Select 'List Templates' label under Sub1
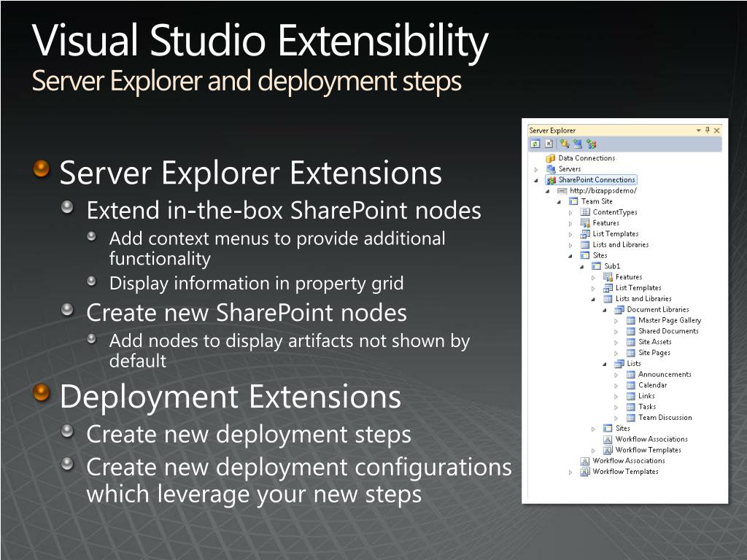Image resolution: width=747 pixels, height=560 pixels. [x=638, y=288]
